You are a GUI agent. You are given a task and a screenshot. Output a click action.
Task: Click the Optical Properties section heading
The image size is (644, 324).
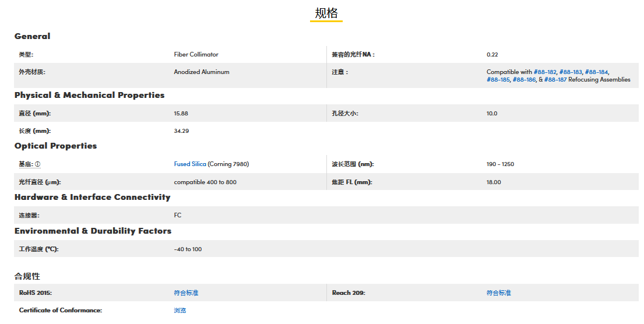56,146
